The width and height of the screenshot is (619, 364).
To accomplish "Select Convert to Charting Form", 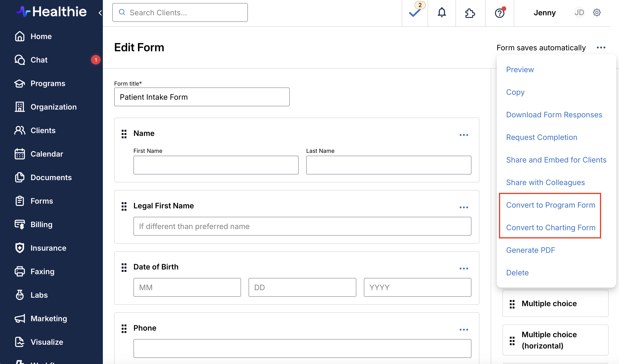I will pyautogui.click(x=551, y=228).
